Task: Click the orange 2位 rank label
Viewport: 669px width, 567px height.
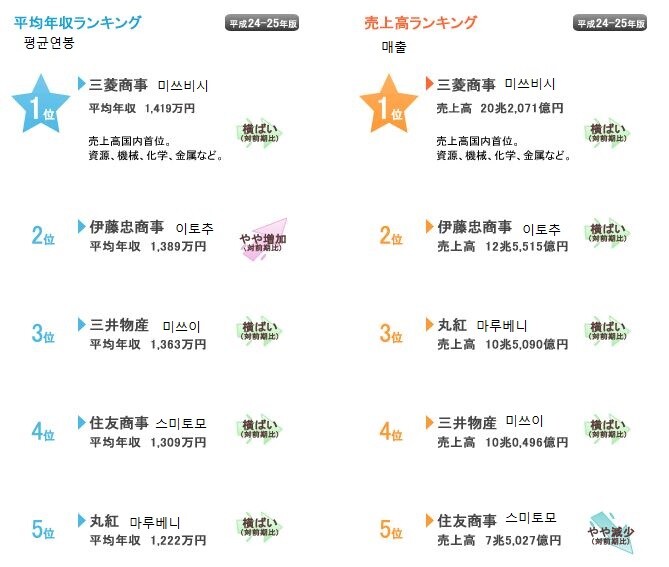Action: tap(391, 236)
